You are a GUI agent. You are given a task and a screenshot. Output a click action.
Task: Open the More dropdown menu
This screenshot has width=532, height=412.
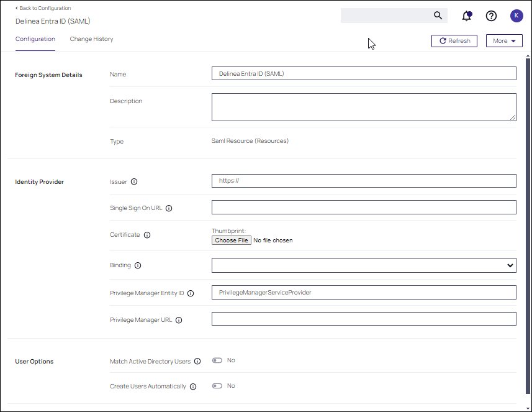coord(504,41)
